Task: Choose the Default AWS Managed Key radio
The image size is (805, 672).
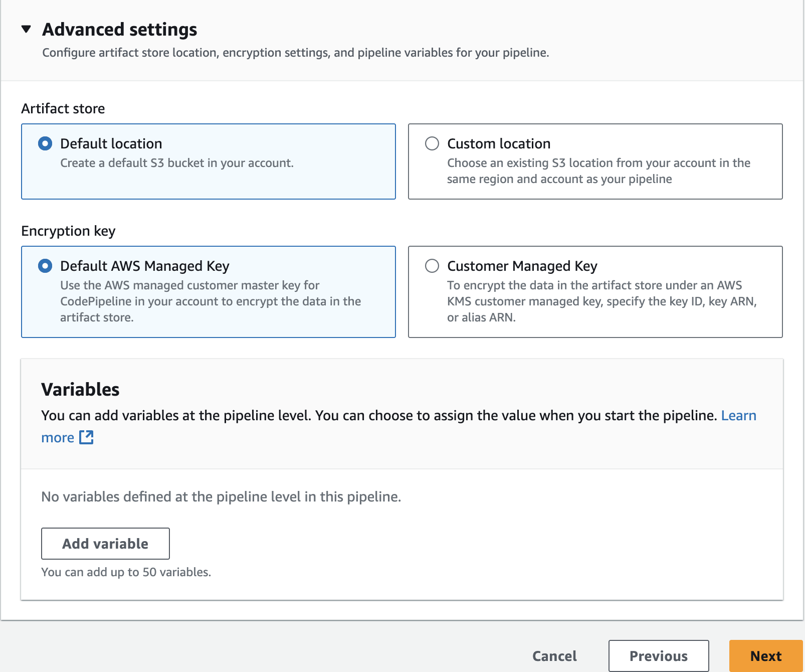Action: click(45, 266)
